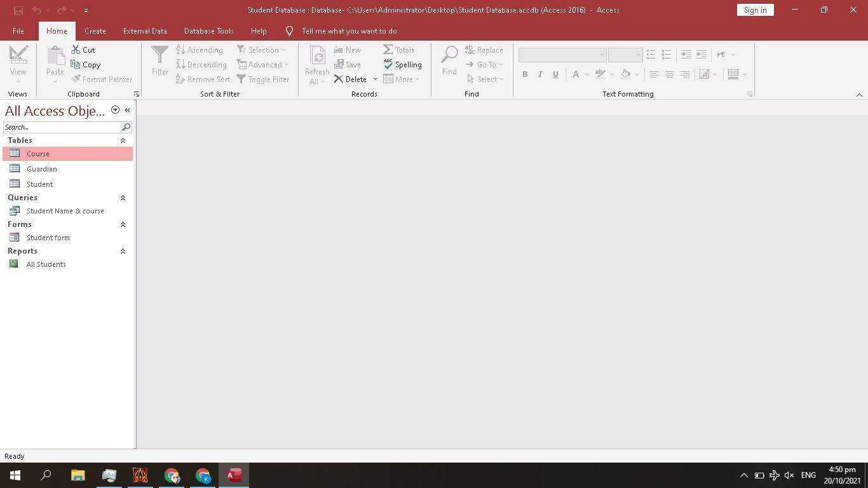
Task: Open the File menu
Action: 18,30
